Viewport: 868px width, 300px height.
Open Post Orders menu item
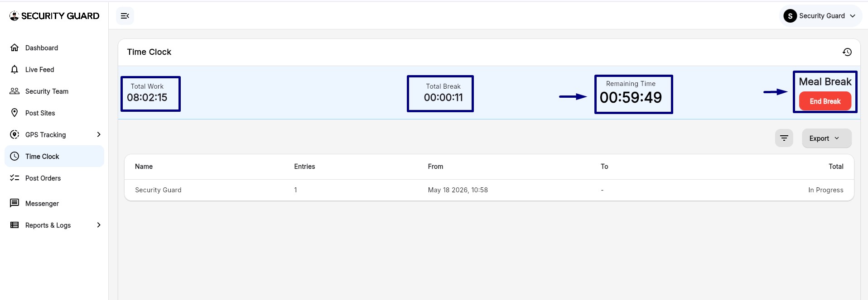pyautogui.click(x=54, y=178)
